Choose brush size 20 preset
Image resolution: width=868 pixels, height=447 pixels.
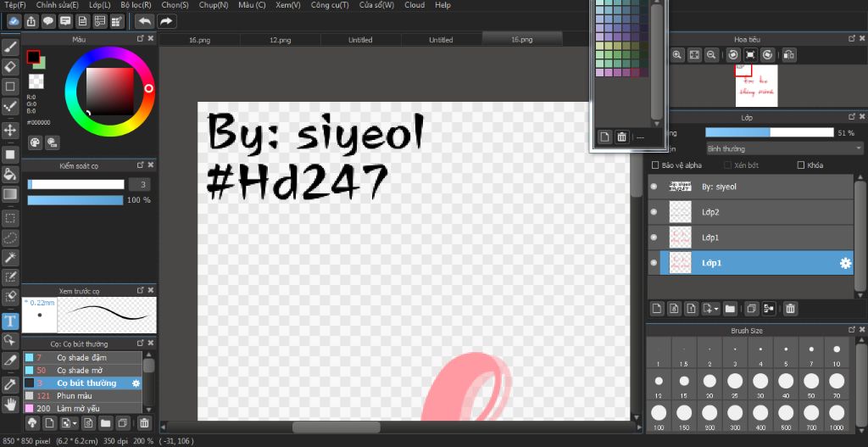click(x=709, y=384)
